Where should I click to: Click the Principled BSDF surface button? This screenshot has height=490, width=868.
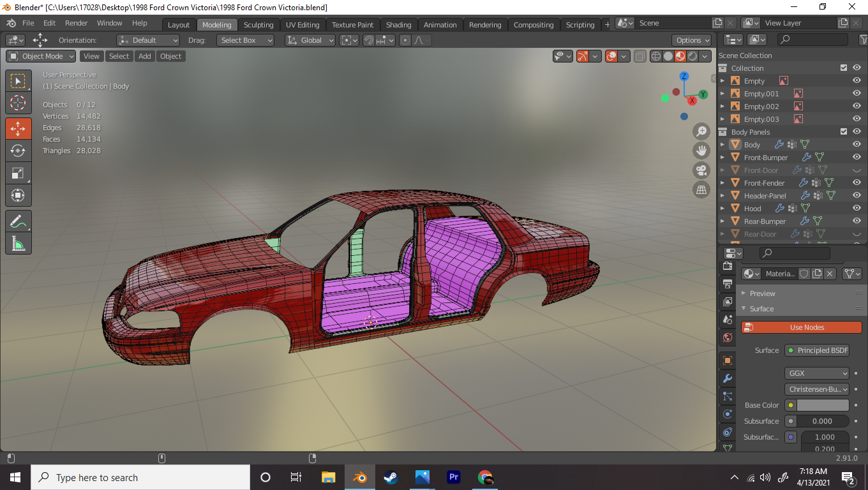[x=817, y=350]
